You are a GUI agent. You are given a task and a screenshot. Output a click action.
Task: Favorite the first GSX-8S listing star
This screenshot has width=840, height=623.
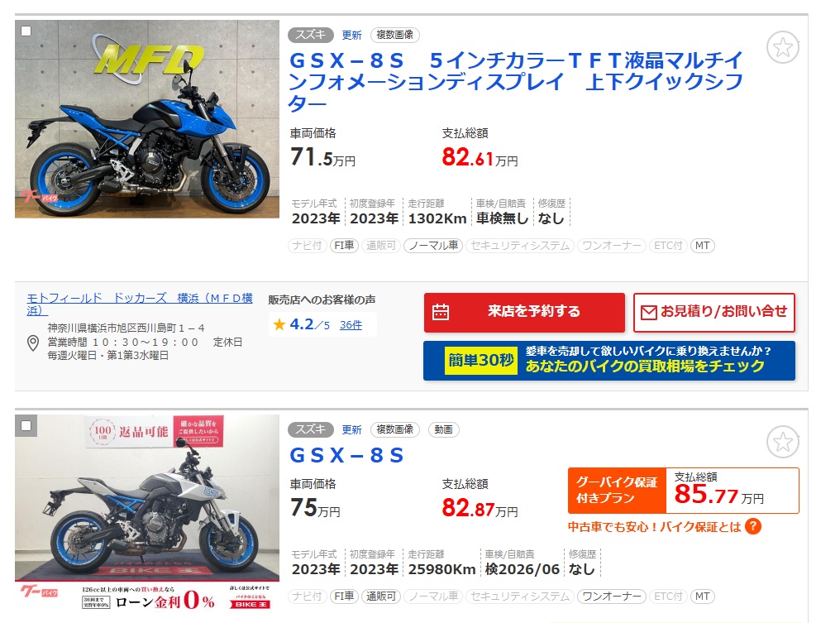pos(783,48)
